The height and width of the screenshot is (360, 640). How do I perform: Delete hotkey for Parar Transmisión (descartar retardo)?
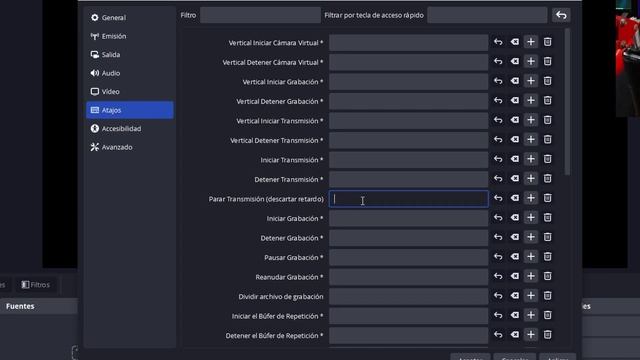click(547, 198)
